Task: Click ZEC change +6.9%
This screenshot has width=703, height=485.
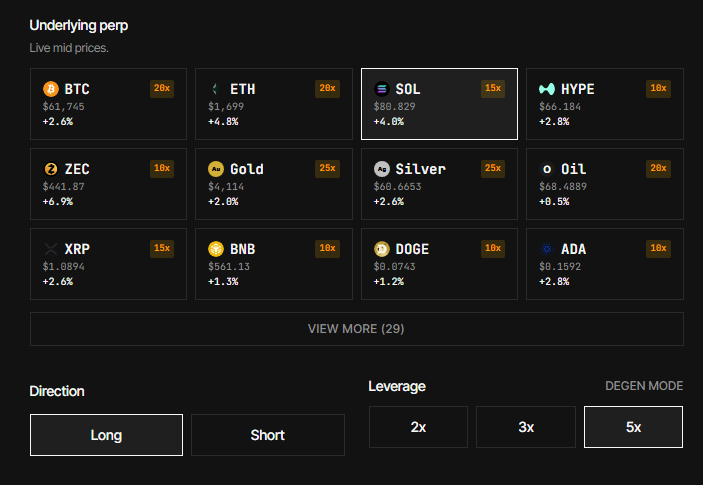Action: point(58,202)
